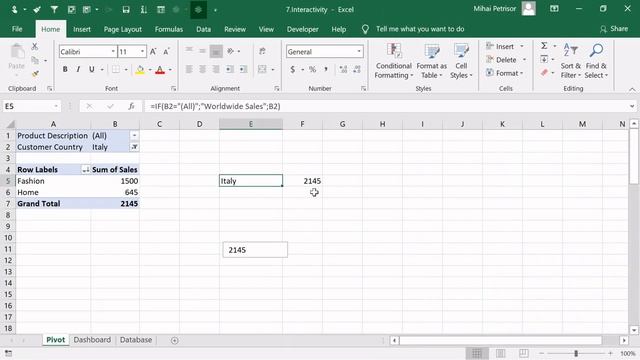Save workbook from Quick Access Toolbar

click(x=126, y=9)
